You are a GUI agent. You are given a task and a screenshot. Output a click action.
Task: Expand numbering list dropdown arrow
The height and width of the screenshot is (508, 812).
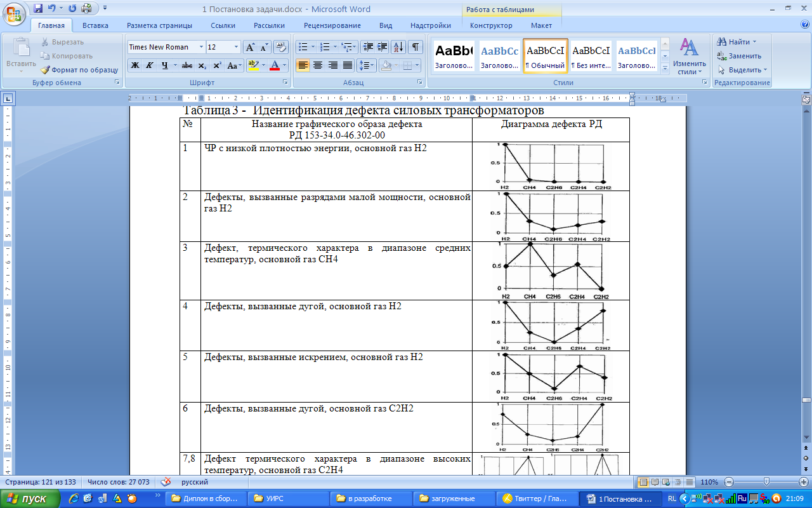(335, 47)
